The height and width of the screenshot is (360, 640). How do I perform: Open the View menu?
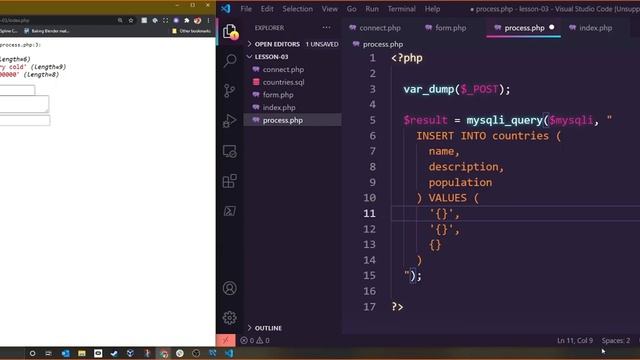click(x=329, y=9)
